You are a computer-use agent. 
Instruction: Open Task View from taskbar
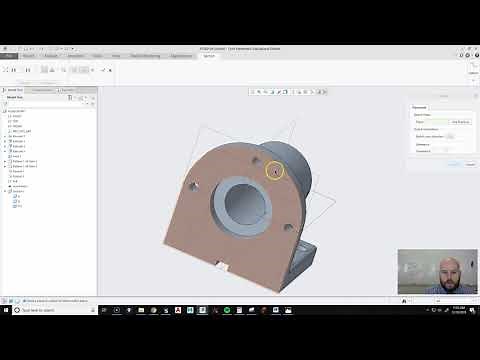(x=104, y=310)
